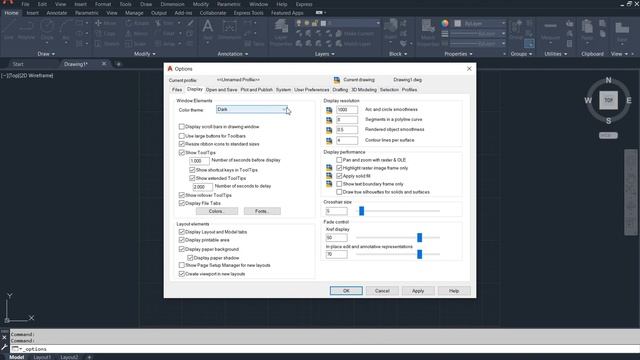Uncheck Apply solid fill
Screen dimensions: 640x360
pyautogui.click(x=339, y=176)
